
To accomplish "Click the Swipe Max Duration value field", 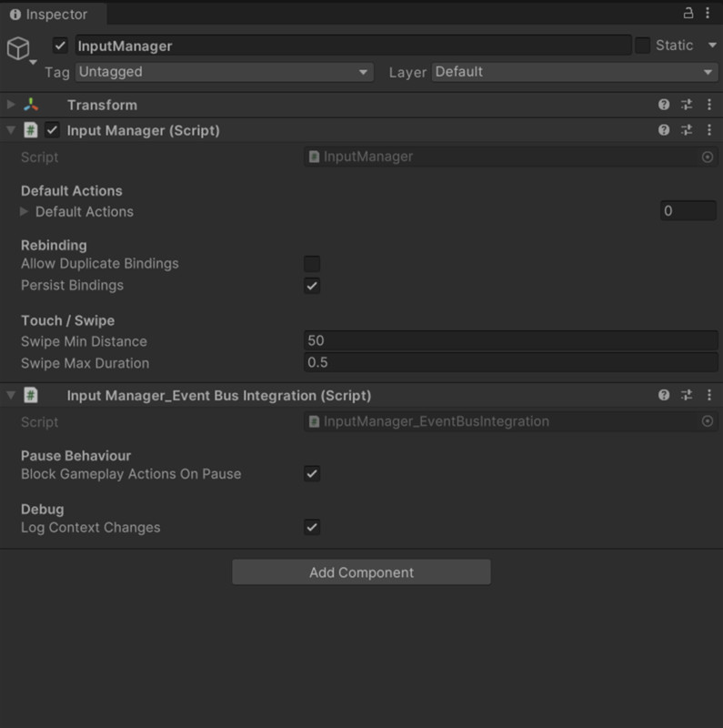I will point(511,362).
